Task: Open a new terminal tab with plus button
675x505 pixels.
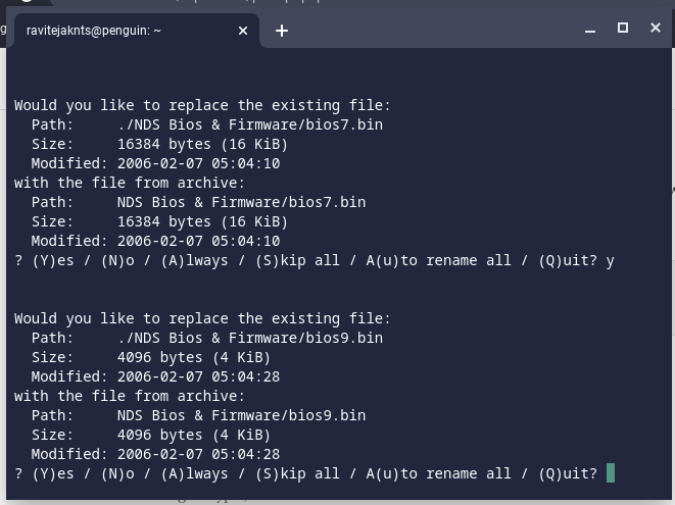Action: point(281,31)
